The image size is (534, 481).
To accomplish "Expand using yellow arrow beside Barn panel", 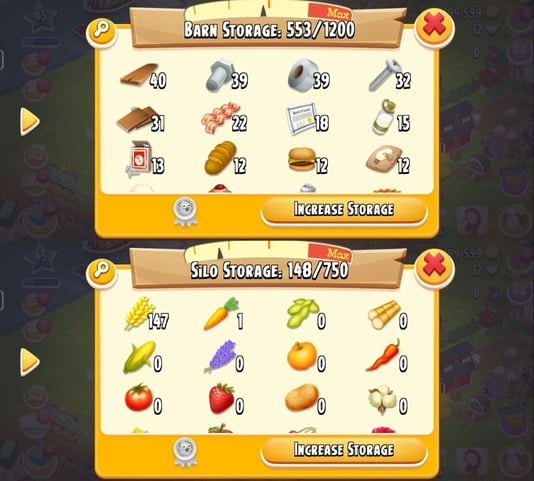I will pos(30,122).
